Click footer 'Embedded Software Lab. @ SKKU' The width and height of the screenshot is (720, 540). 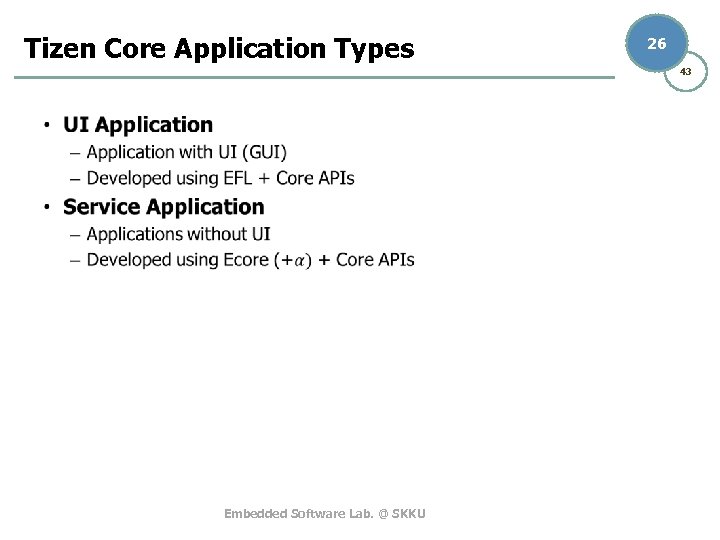(x=325, y=513)
